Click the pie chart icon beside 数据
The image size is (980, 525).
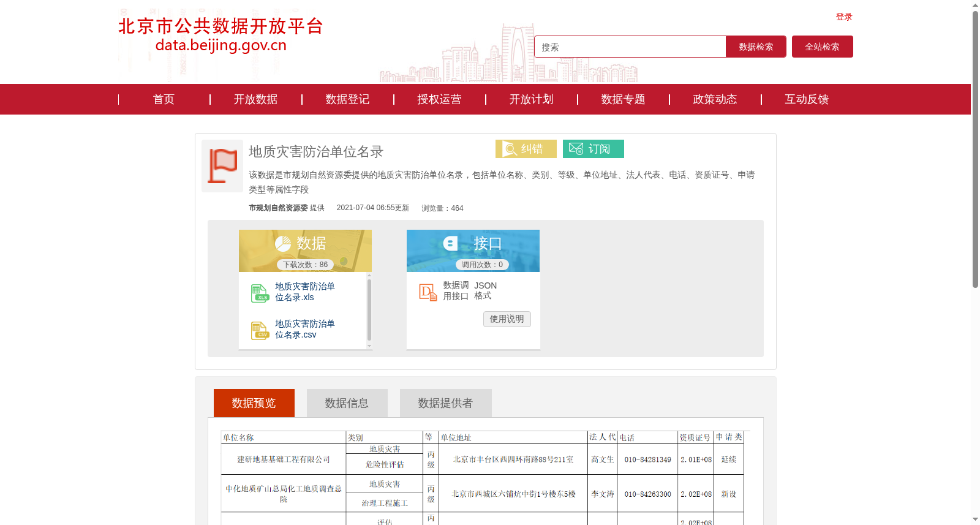pos(283,244)
